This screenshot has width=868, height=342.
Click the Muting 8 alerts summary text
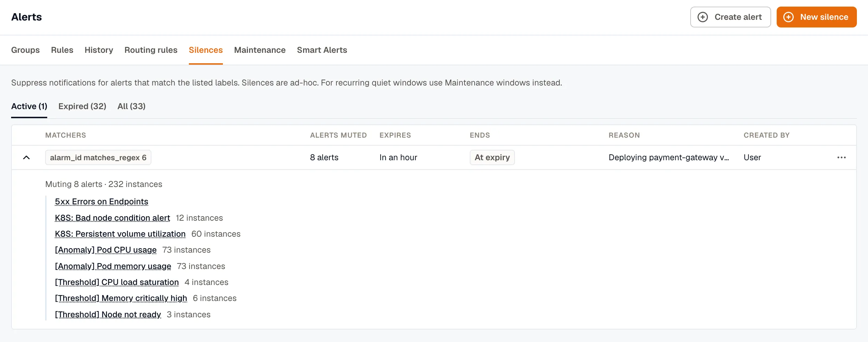(104, 184)
